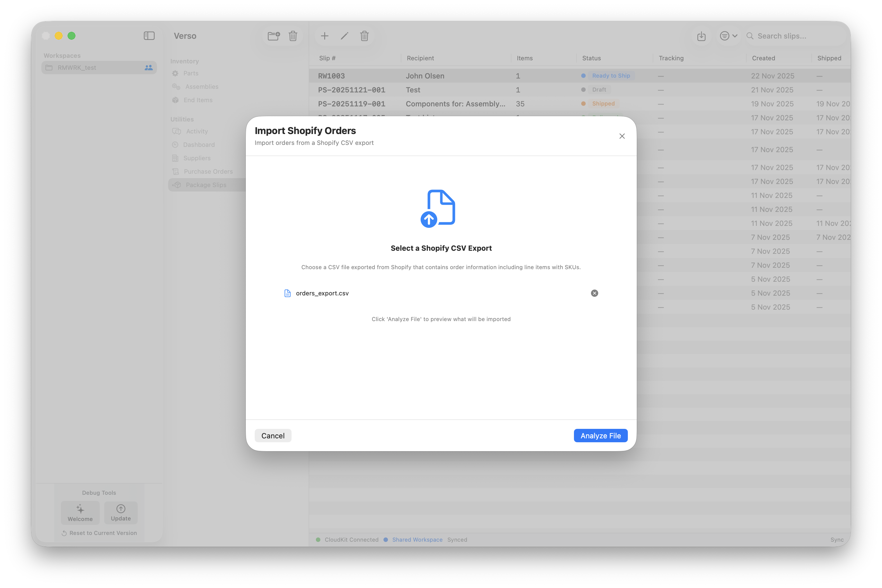Remove the selected orders_export.csv file

point(594,293)
